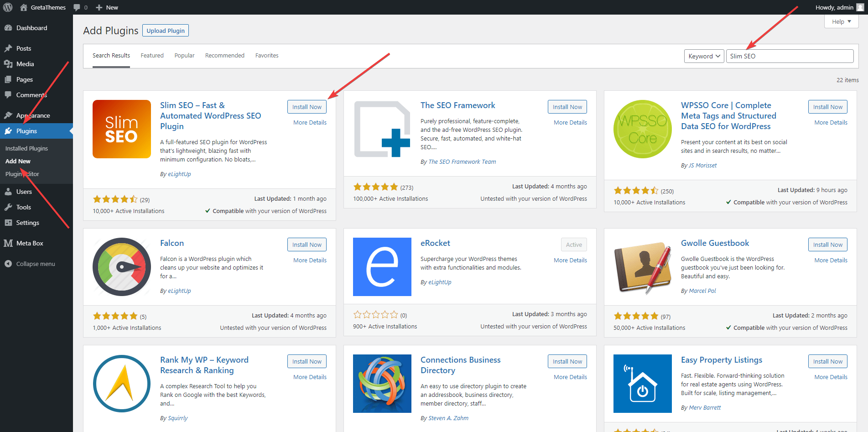Click the Upload Plugin button
The image size is (868, 432).
[165, 30]
